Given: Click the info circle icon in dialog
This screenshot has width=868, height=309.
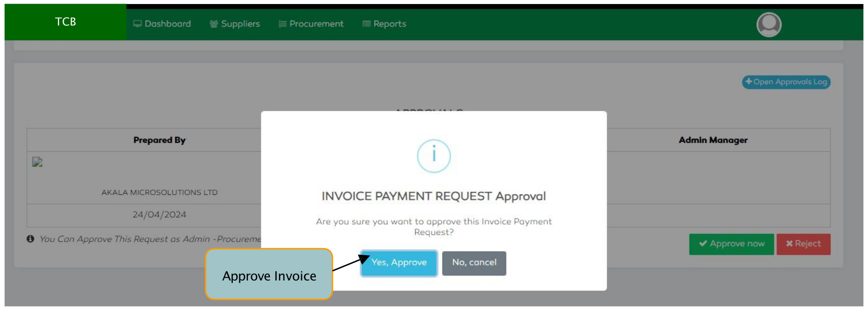Looking at the screenshot, I should 434,156.
